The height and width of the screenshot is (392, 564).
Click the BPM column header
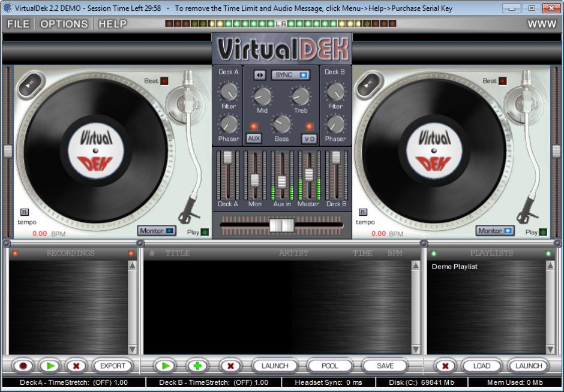pos(395,253)
